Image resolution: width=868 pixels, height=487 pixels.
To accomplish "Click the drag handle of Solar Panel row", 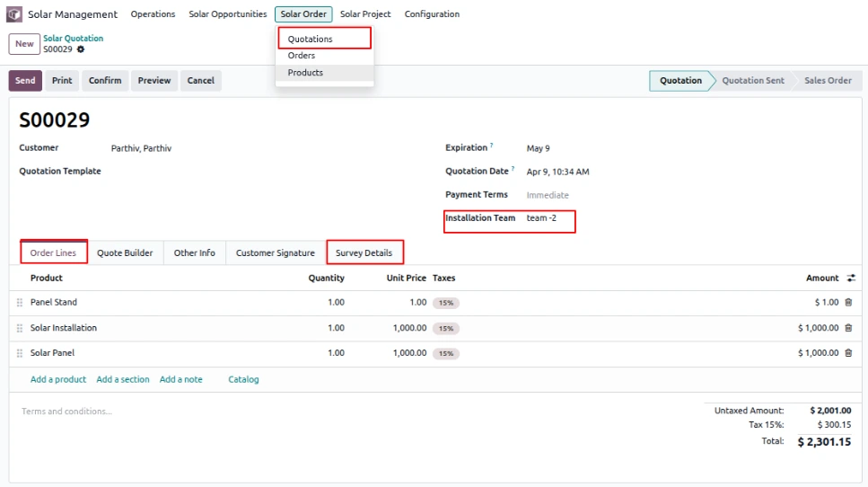I will tap(20, 353).
